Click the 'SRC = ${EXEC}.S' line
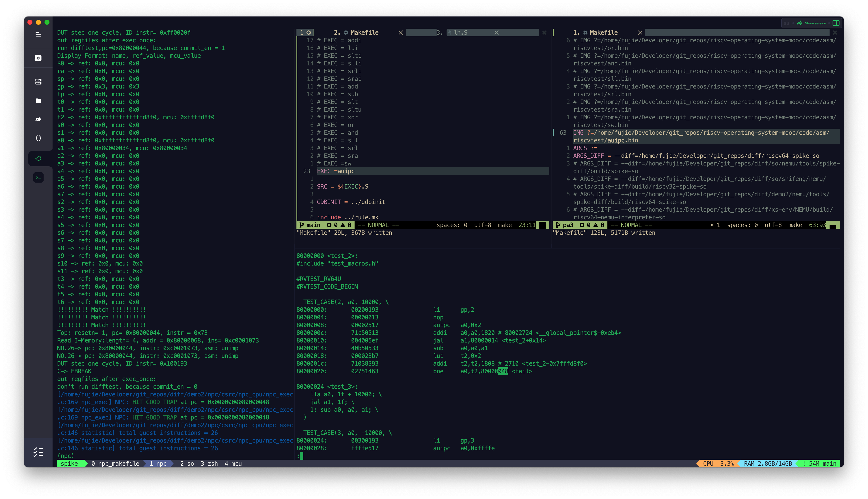Viewport: 868px width, 499px height. (x=342, y=186)
